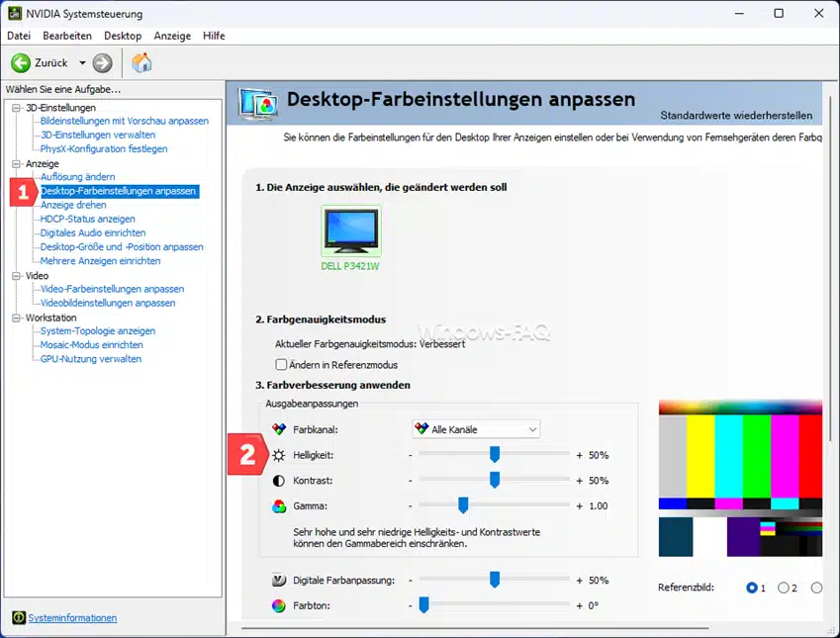Open Video-Farbeinstellungen anpassen
The image size is (840, 638).
point(113,289)
